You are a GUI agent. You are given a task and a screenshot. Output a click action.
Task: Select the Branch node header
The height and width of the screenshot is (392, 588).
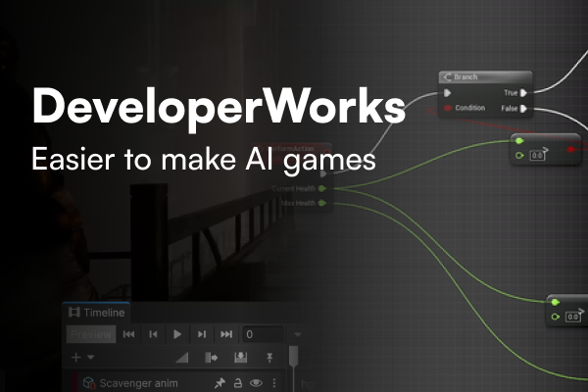[x=486, y=76]
